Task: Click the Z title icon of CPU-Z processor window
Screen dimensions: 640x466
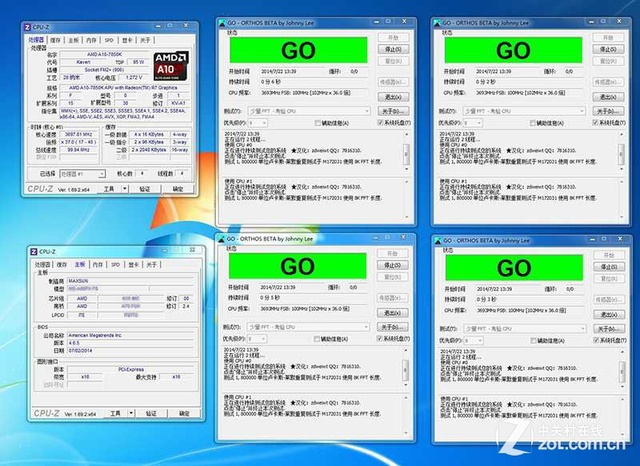Action: 27,27
